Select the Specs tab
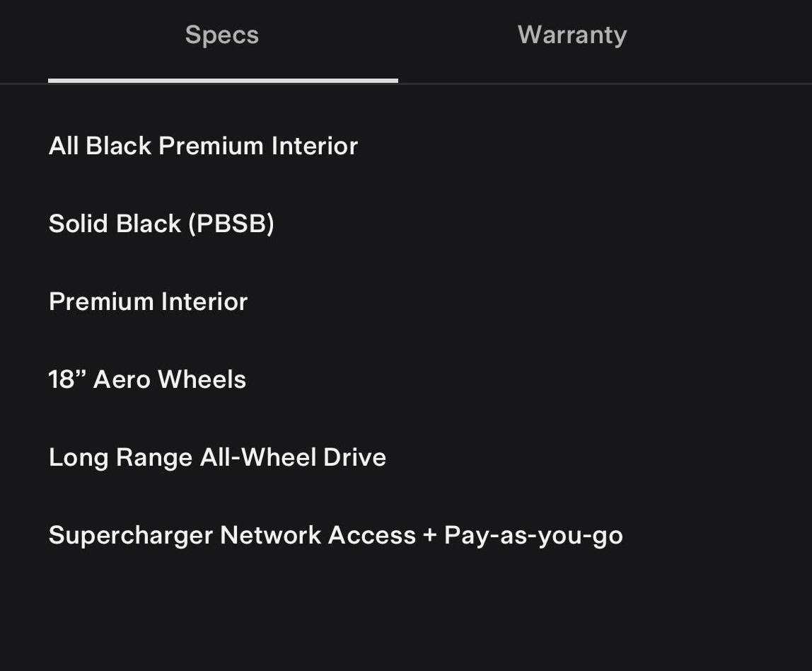This screenshot has height=671, width=812. click(x=222, y=35)
